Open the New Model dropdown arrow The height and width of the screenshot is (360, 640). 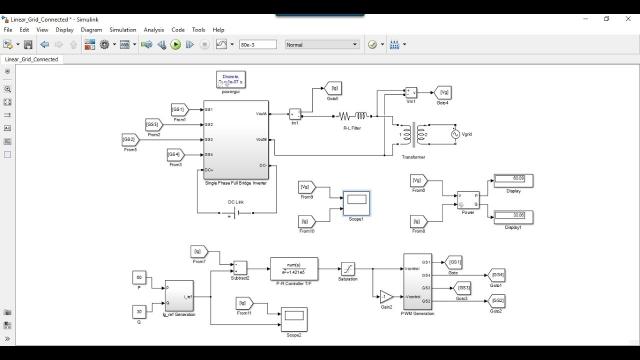[x=18, y=44]
